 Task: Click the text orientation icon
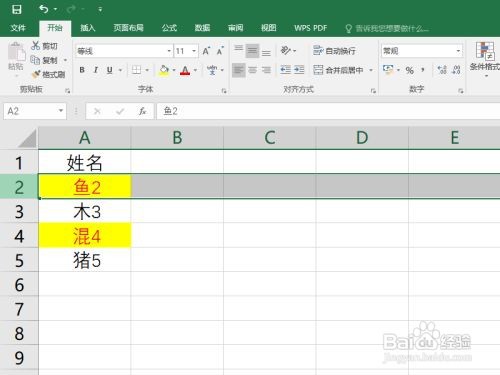(x=286, y=51)
